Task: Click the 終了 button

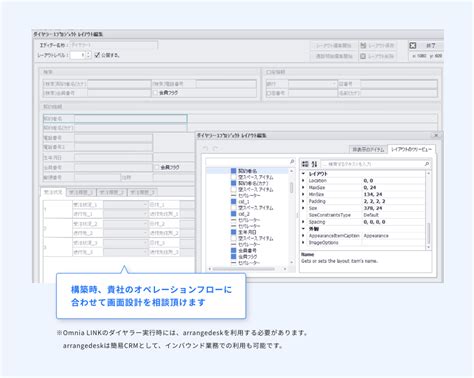Action: click(426, 46)
